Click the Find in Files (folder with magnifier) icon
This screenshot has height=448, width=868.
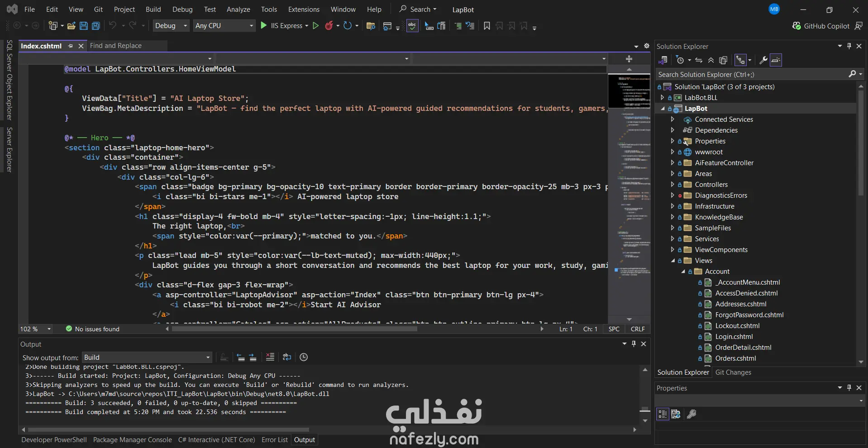pyautogui.click(x=371, y=26)
